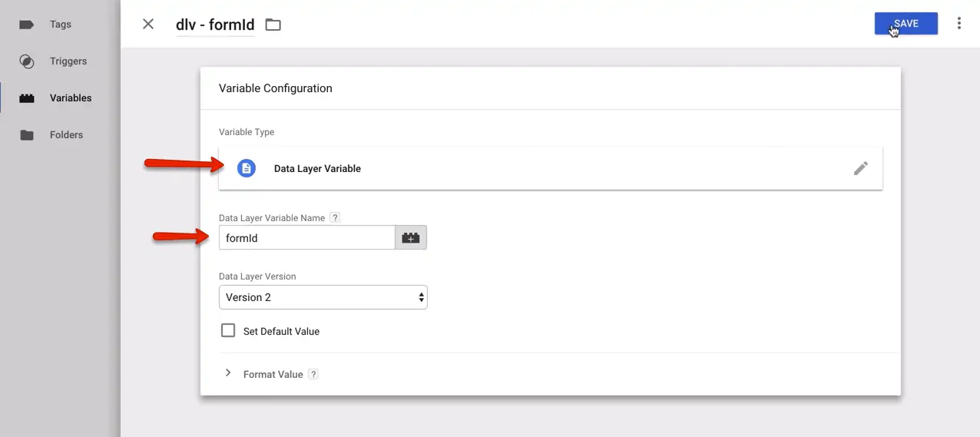Click the blue Data Layer Variable type icon
Viewport: 980px width, 437px height.
pos(247,168)
